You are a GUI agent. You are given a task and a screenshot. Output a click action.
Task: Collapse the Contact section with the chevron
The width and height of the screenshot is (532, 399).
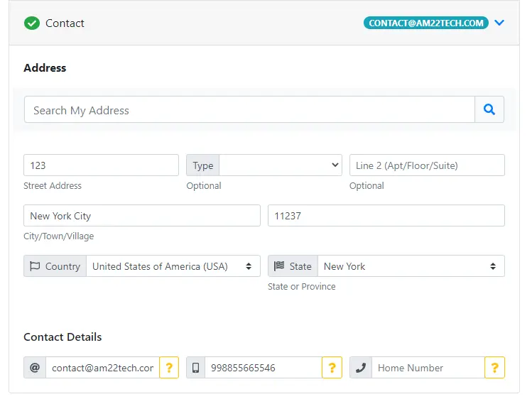tap(499, 23)
